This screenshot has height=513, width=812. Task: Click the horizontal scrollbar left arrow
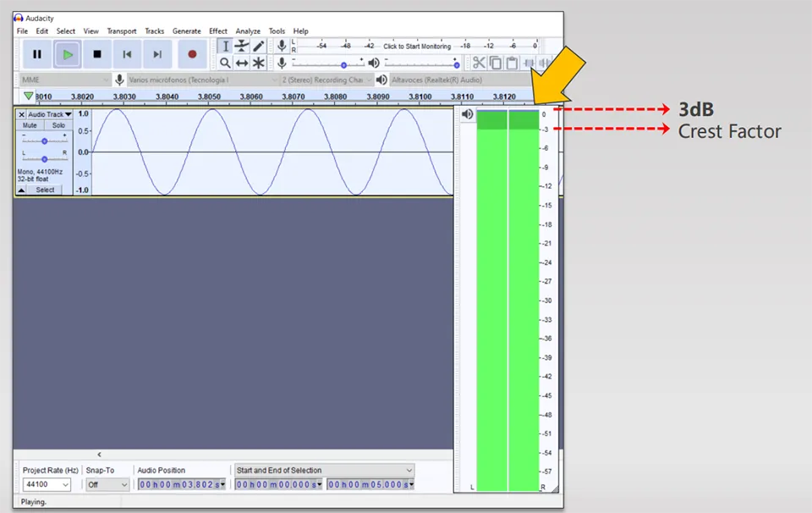[x=99, y=455]
